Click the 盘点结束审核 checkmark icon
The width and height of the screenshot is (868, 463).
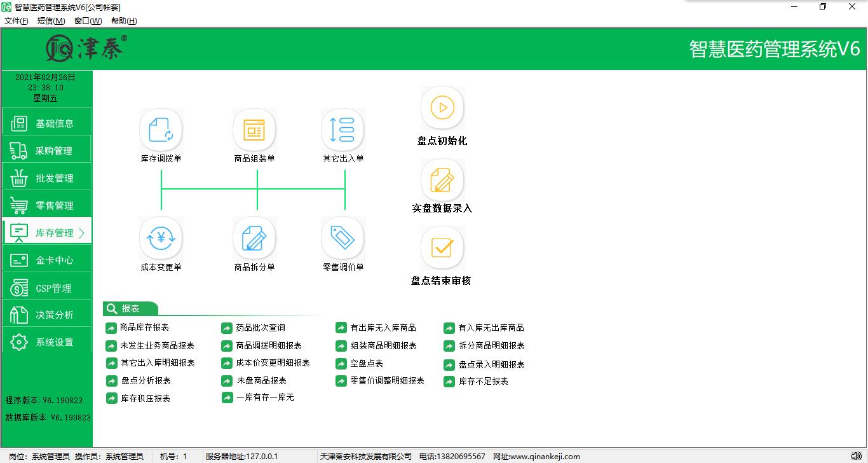442,247
